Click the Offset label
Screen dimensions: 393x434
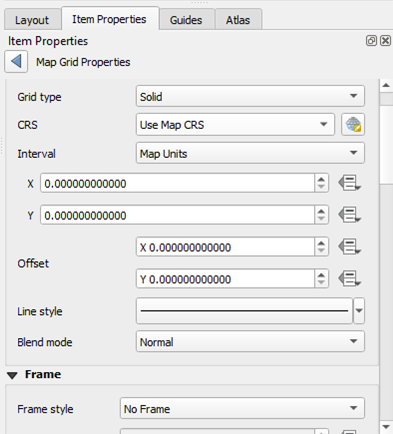click(33, 263)
